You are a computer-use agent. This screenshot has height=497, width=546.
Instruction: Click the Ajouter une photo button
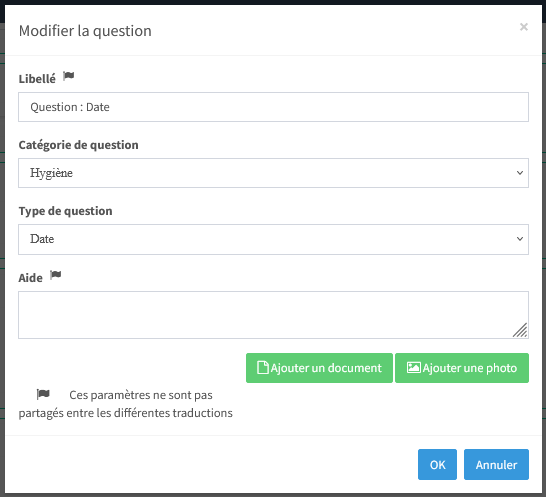click(x=462, y=368)
